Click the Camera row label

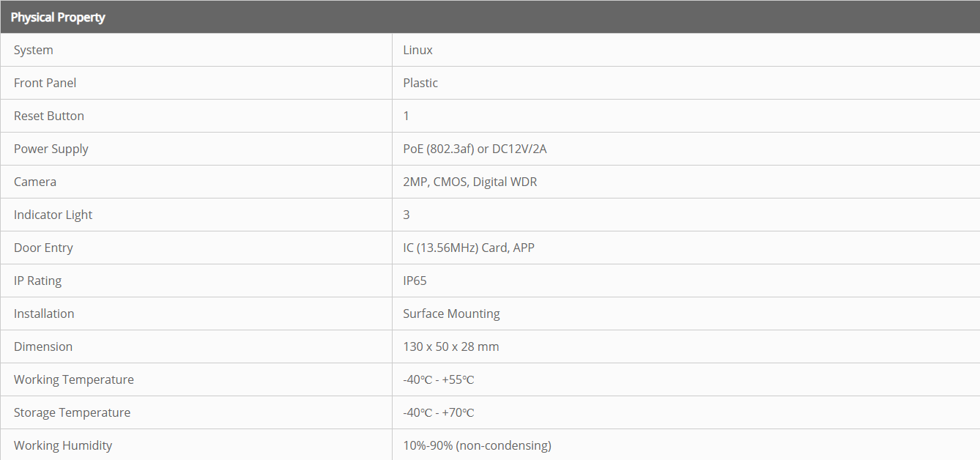[x=35, y=182]
